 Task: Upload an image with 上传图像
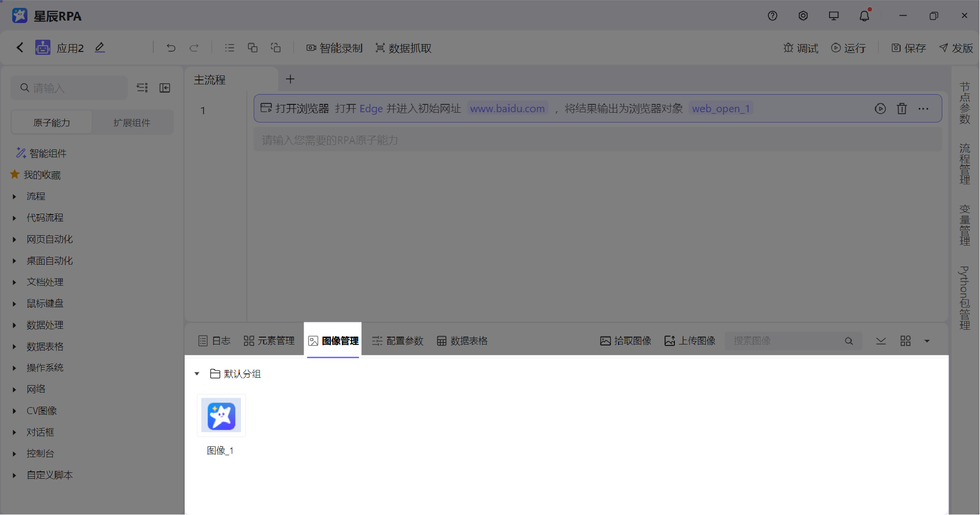coord(690,341)
